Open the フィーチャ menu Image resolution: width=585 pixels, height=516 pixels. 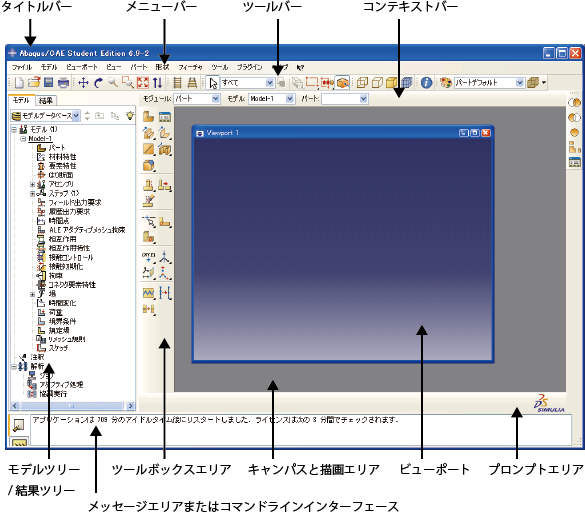(x=190, y=67)
